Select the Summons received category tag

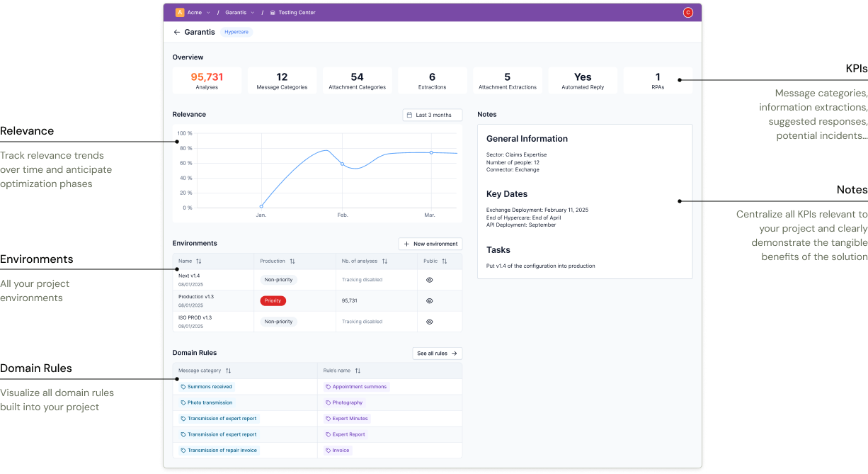pos(206,387)
